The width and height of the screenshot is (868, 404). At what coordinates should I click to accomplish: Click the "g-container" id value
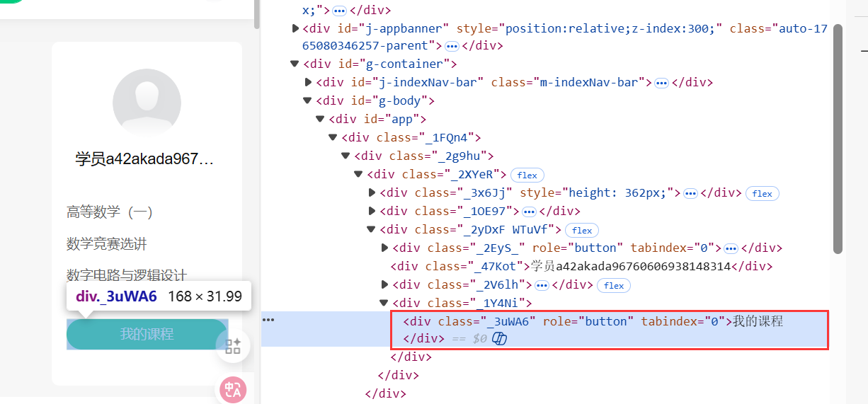coord(409,64)
